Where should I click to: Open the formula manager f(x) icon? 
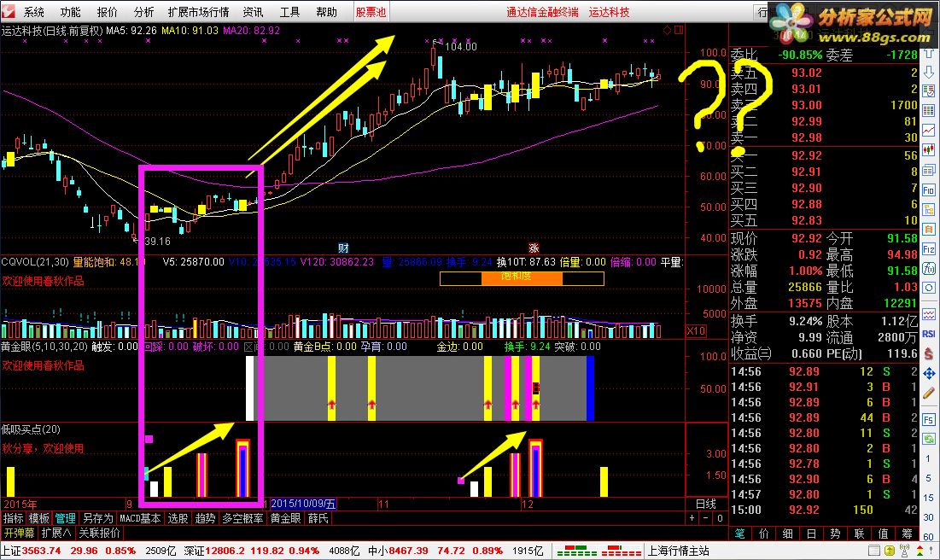pyautogui.click(x=929, y=268)
